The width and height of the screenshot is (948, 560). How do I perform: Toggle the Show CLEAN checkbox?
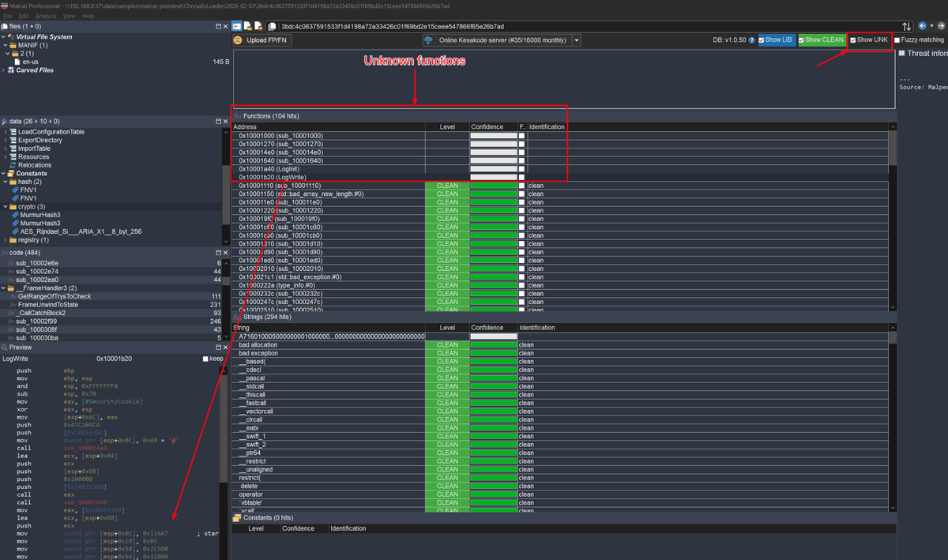coord(802,39)
